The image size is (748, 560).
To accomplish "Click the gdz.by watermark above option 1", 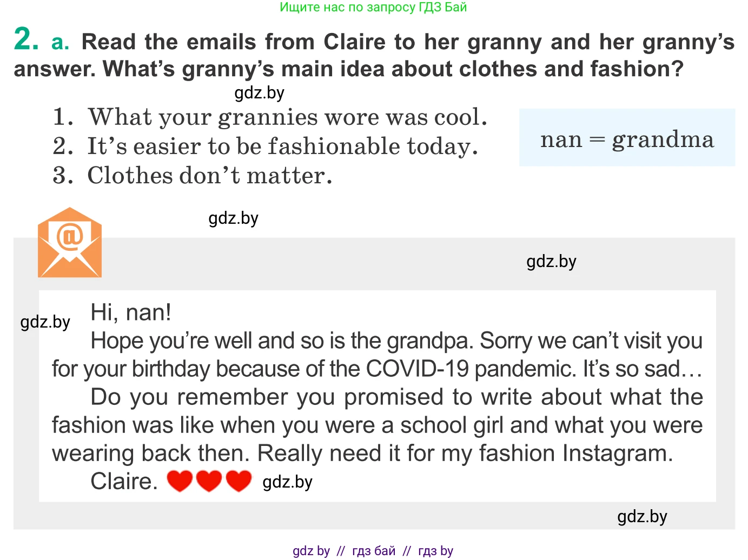I will click(x=259, y=93).
